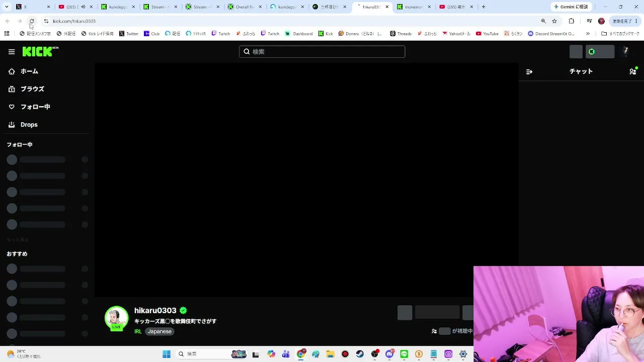Switch to the Overall tab
This screenshot has height=362, width=644.
[245, 7]
